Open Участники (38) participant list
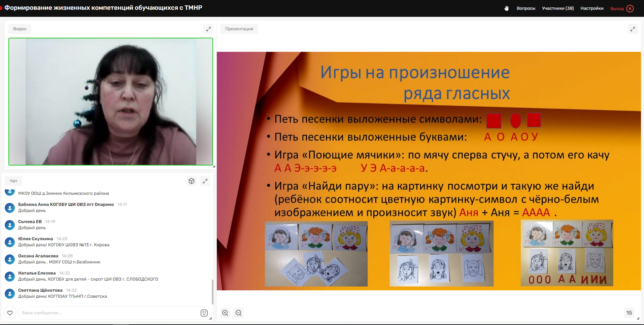644x325 pixels. pyautogui.click(x=557, y=8)
